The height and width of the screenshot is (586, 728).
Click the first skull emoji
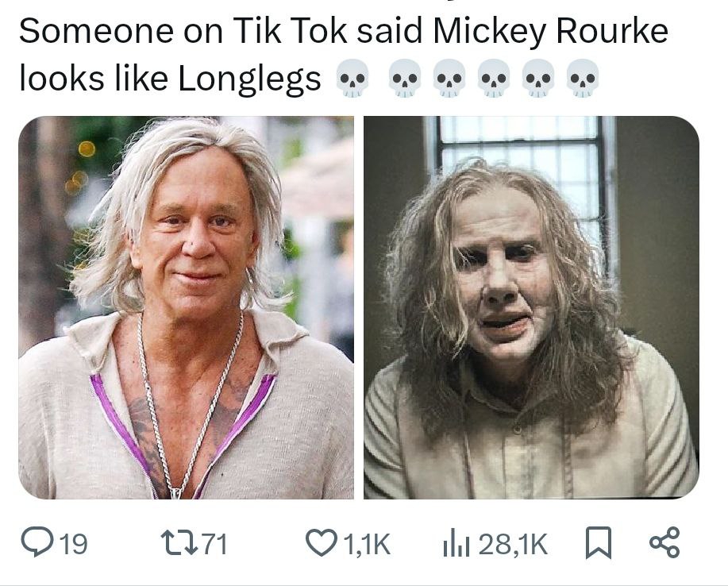point(352,78)
